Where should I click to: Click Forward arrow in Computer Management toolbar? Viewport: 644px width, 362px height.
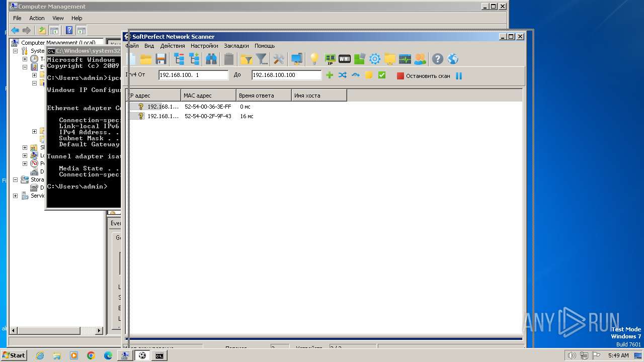[27, 31]
